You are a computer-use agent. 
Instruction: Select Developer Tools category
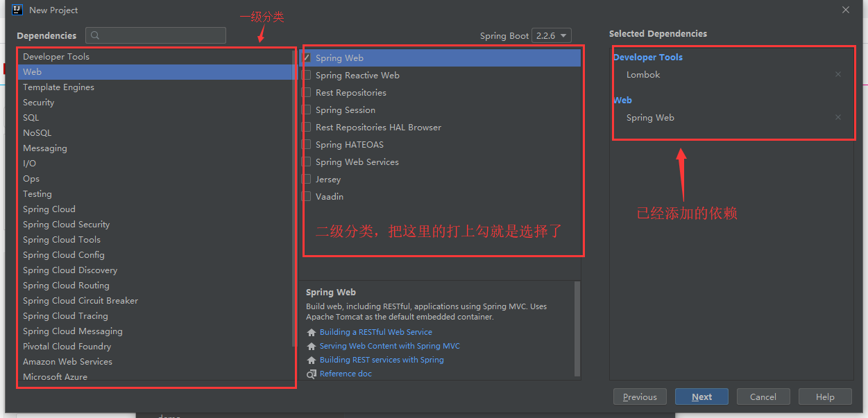(x=155, y=57)
